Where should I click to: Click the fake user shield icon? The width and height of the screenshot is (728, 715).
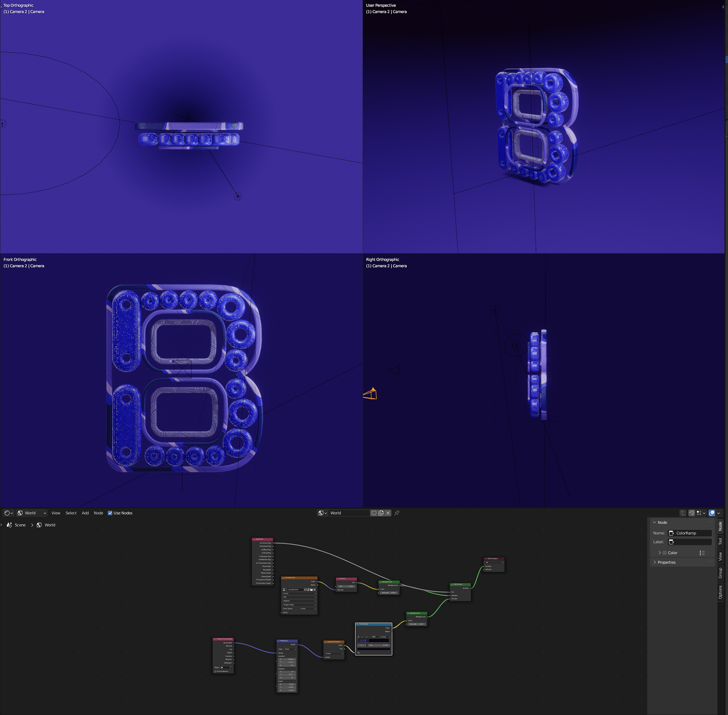coord(374,513)
